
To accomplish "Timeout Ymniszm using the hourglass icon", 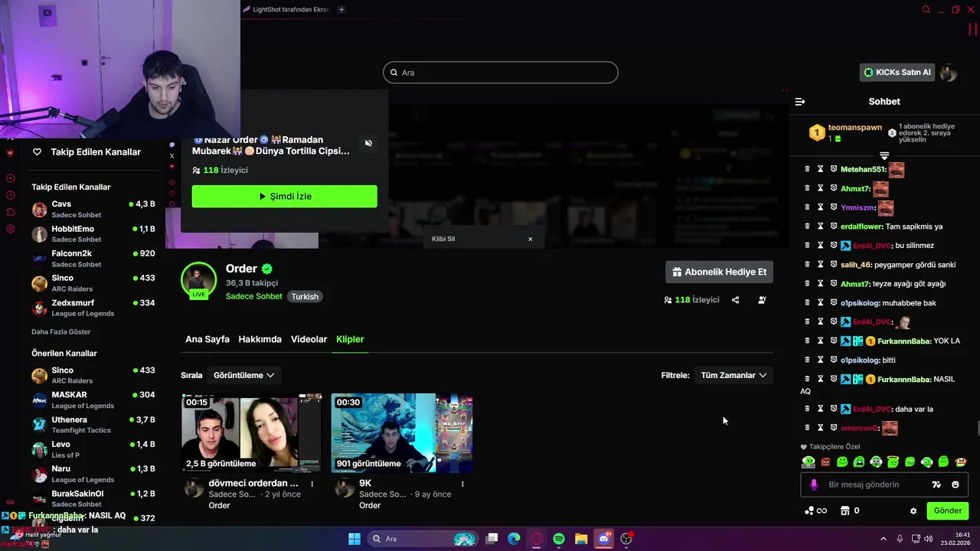I will tap(820, 207).
